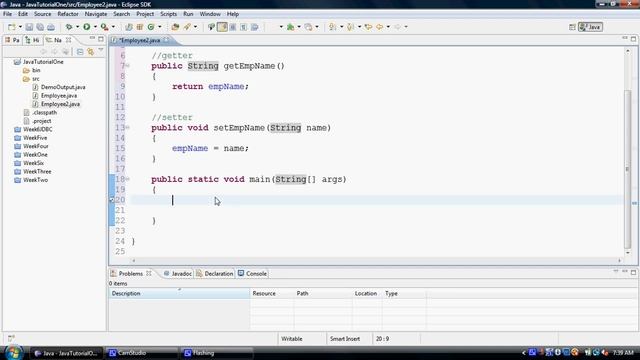Click the New file wizard icon
This screenshot has height=360, width=640.
(x=11, y=27)
